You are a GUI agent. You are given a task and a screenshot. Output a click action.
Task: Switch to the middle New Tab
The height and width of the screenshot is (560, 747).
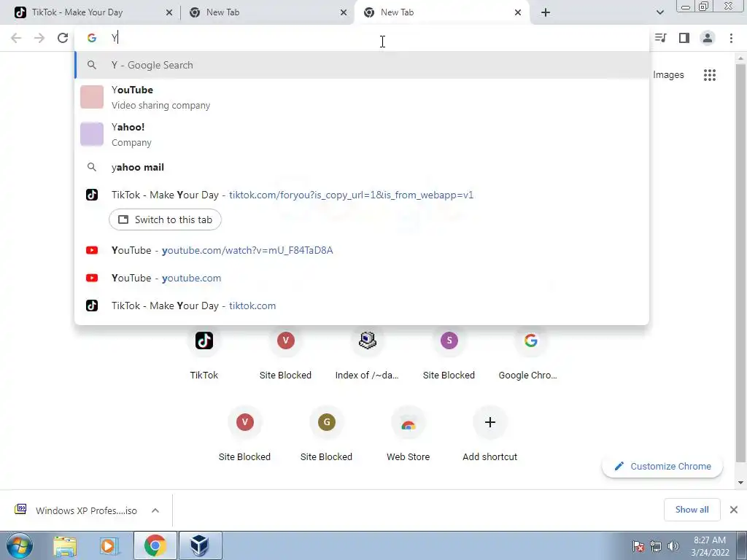[x=267, y=12]
